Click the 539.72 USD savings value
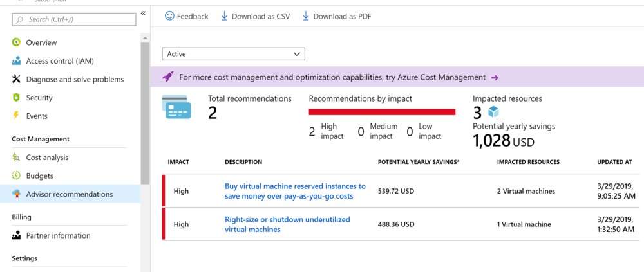Viewport: 644px width, 272px height. click(396, 191)
